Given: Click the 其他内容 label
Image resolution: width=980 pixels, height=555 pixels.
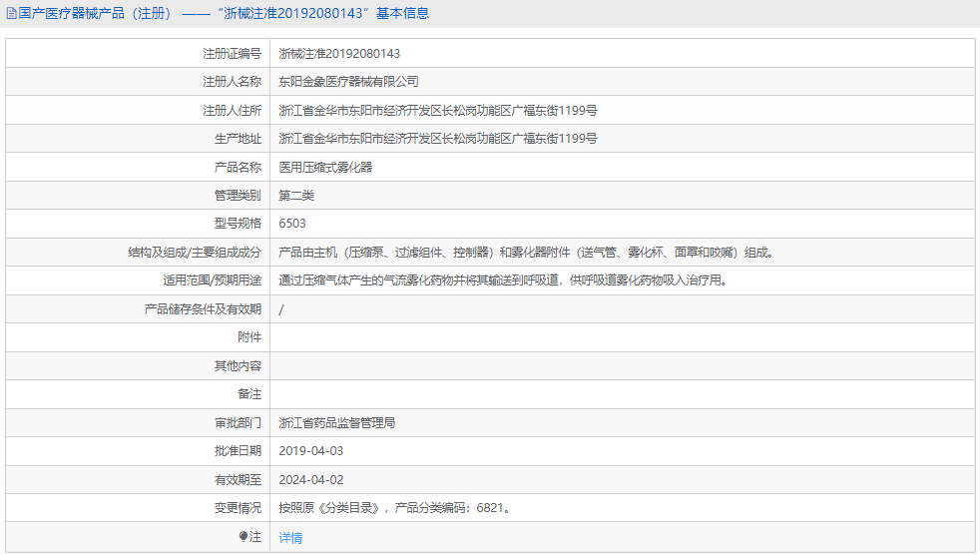Looking at the screenshot, I should 238,366.
